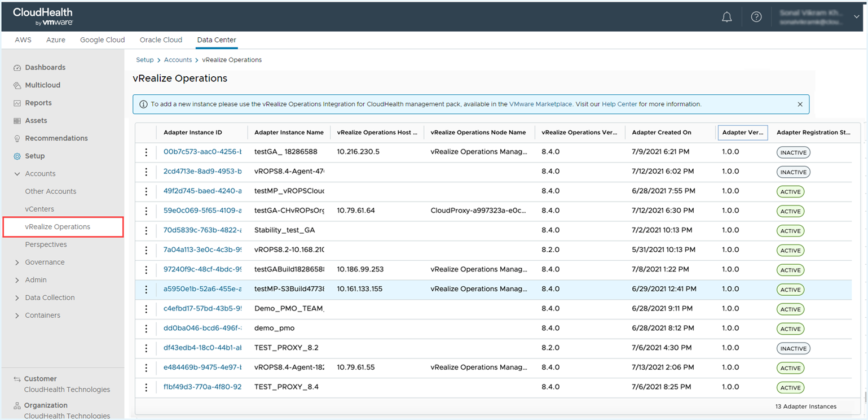This screenshot has height=420, width=868.
Task: Sort by Adapter Registration Status header
Action: [813, 133]
